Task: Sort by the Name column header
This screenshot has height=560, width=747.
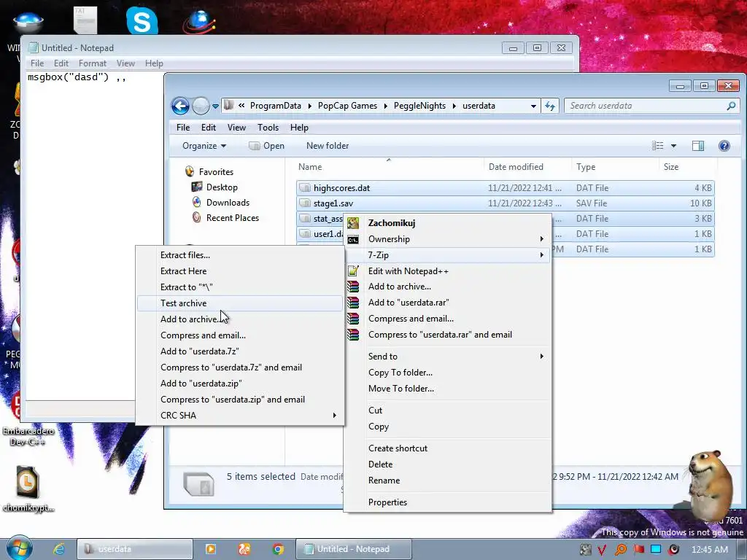Action: 388,167
